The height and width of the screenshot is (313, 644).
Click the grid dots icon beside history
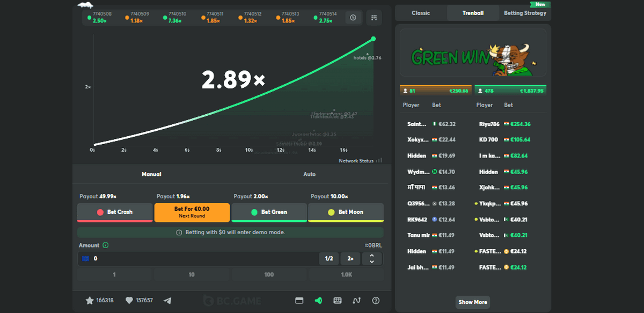[x=374, y=18]
